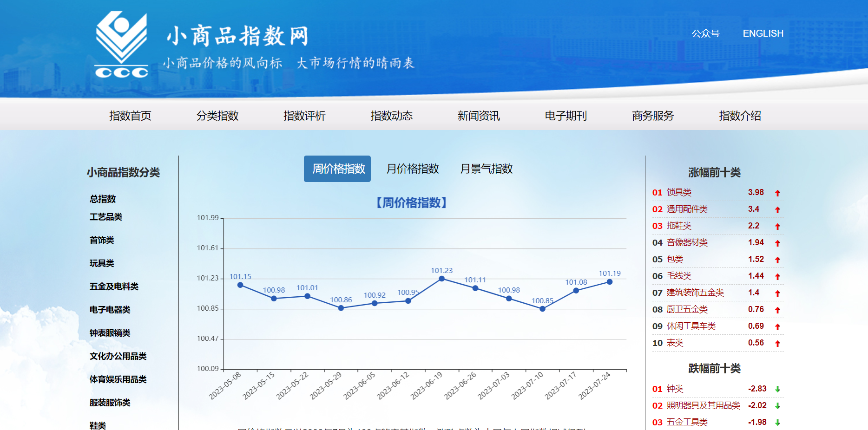Switch site language via ENGLISH link
The height and width of the screenshot is (430, 868).
click(x=763, y=33)
